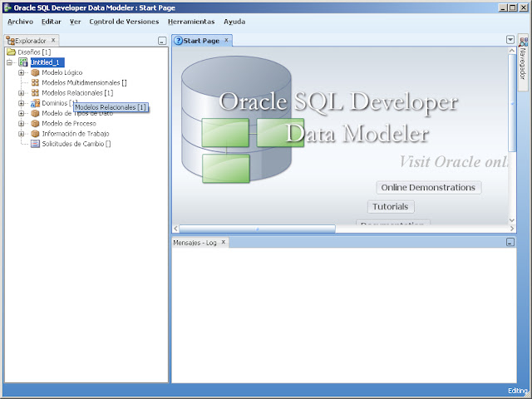Expand the Modelo de Tipos de Dato node
532x399 pixels.
(21, 113)
